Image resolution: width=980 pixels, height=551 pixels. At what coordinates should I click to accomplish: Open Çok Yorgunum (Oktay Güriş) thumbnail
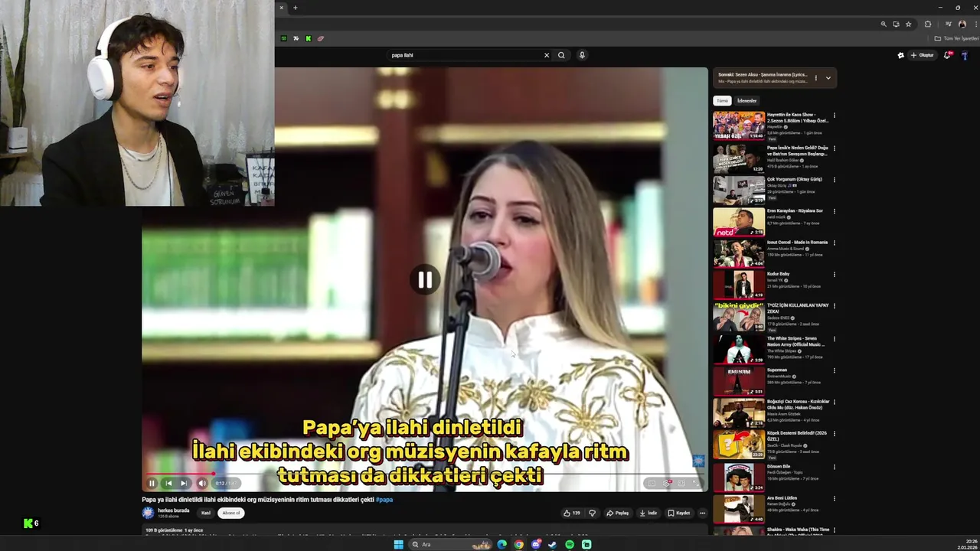739,191
